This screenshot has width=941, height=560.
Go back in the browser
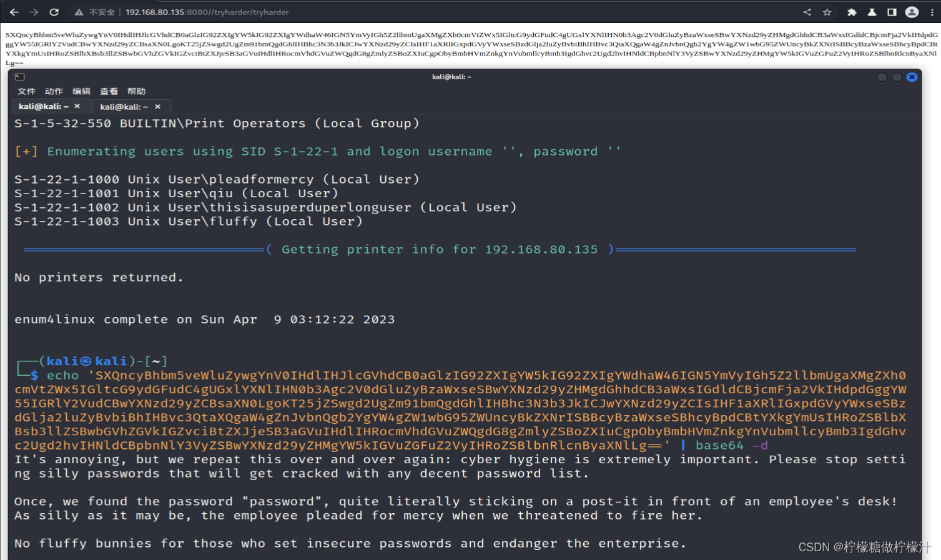[x=14, y=12]
